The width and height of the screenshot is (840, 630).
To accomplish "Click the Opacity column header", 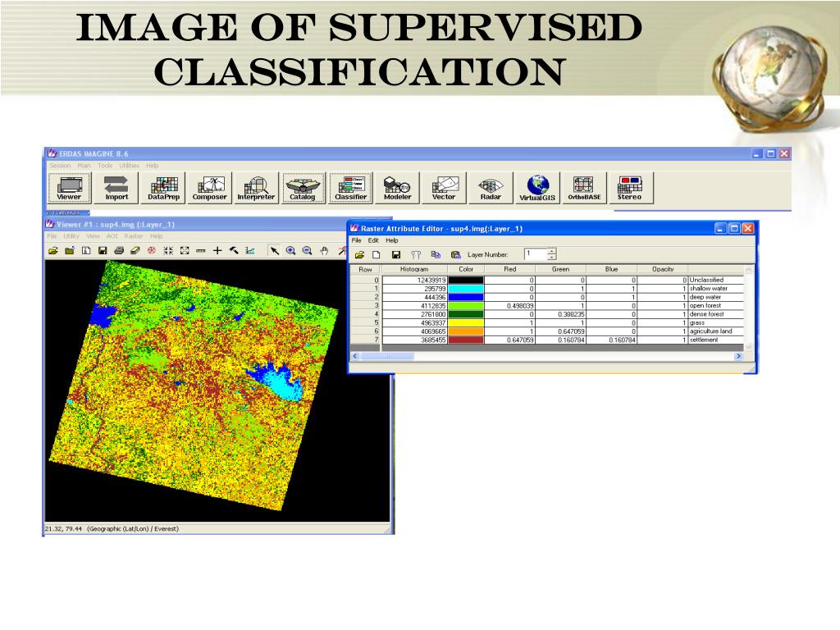I will (x=663, y=269).
